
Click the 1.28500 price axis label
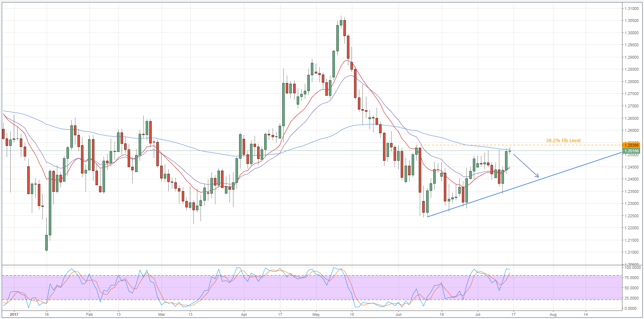pos(632,69)
